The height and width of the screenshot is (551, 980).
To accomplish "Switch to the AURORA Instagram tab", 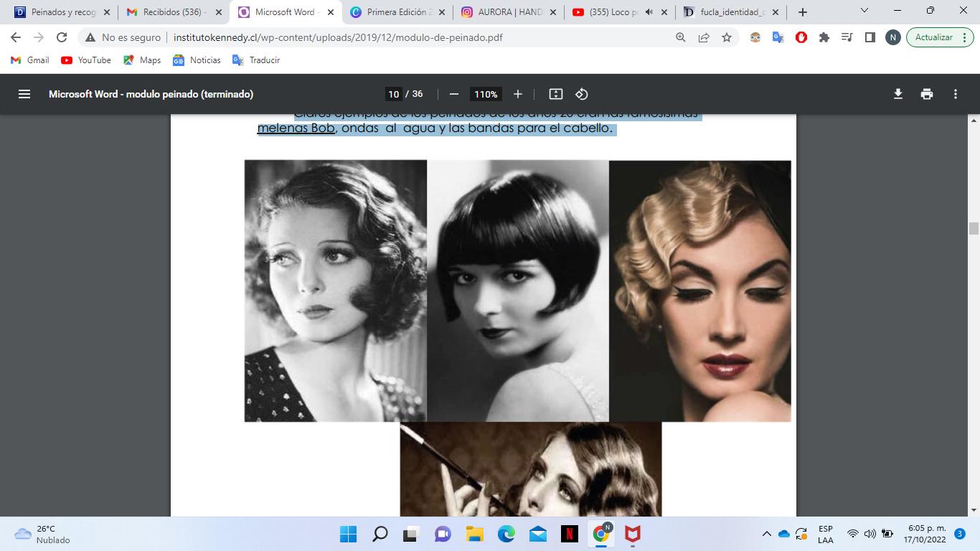I will [x=509, y=12].
